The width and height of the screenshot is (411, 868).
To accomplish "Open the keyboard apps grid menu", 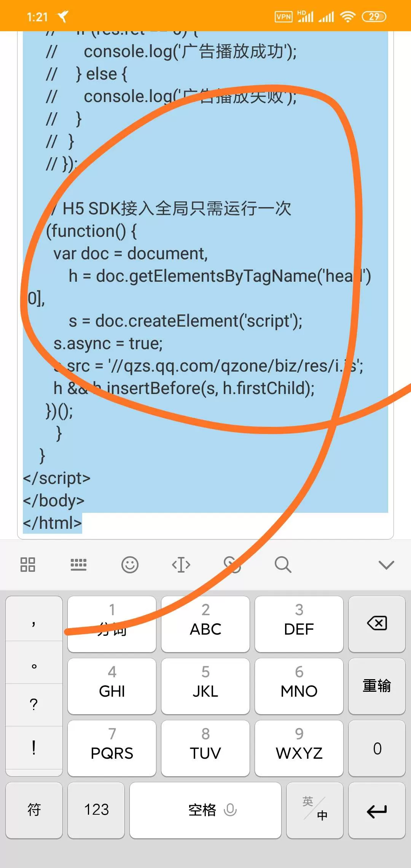I will [x=27, y=565].
